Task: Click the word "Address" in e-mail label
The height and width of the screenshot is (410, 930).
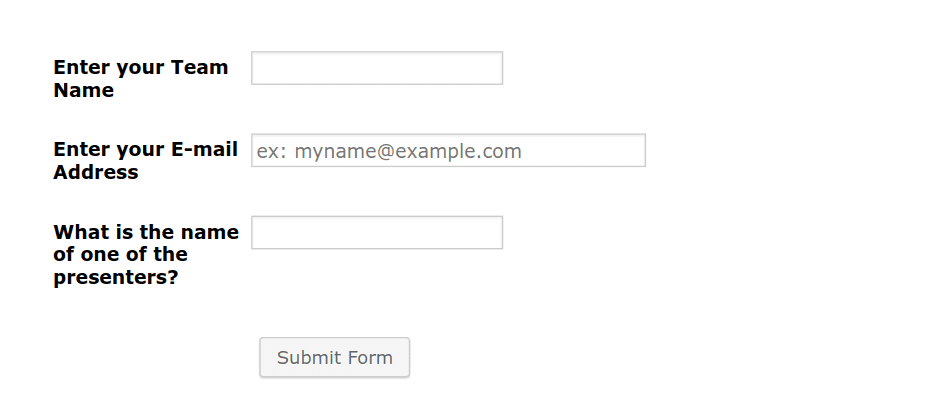Action: point(95,172)
